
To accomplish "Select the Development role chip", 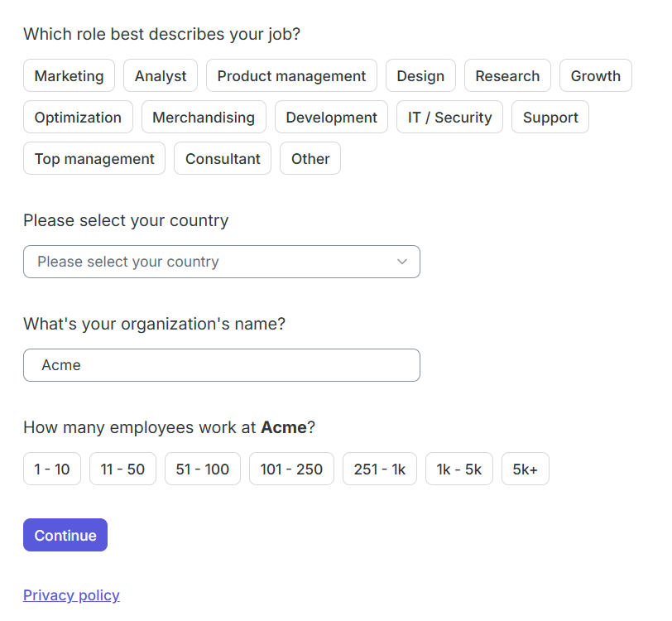I will [331, 117].
